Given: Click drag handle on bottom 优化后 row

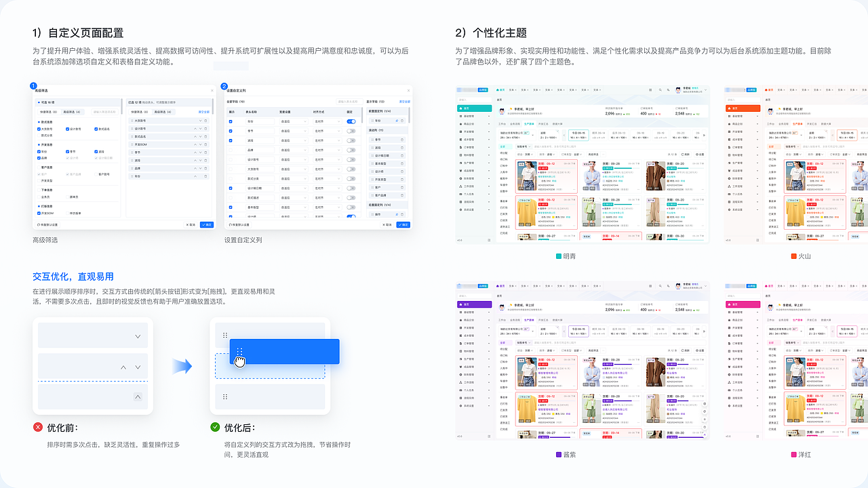Looking at the screenshot, I should point(225,396).
